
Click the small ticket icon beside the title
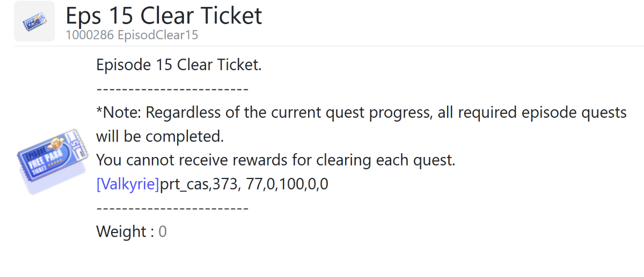pyautogui.click(x=34, y=21)
